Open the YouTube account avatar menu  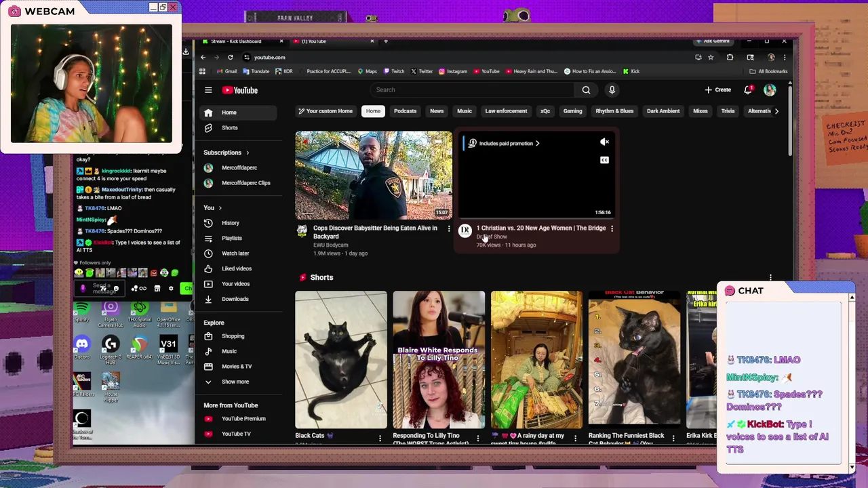pyautogui.click(x=770, y=89)
